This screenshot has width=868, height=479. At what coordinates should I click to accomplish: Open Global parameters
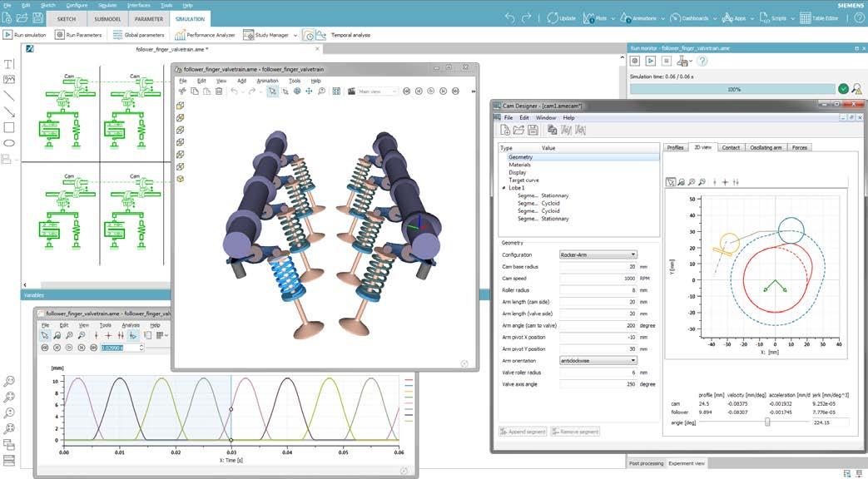(x=138, y=35)
